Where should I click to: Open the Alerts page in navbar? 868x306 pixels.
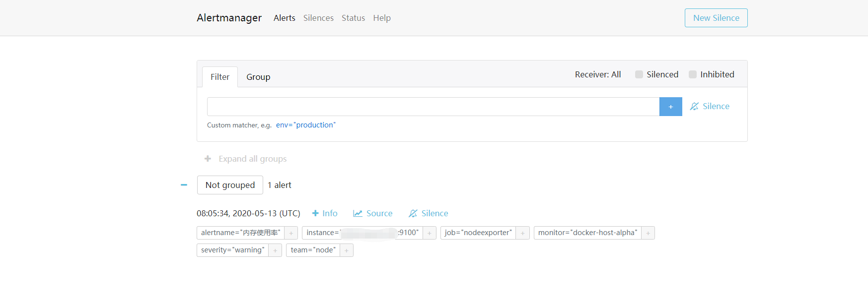click(285, 18)
